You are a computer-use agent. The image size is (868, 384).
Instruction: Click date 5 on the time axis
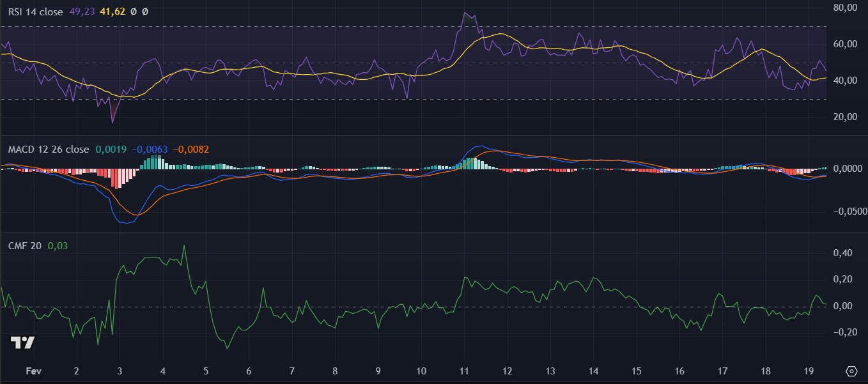pos(206,371)
